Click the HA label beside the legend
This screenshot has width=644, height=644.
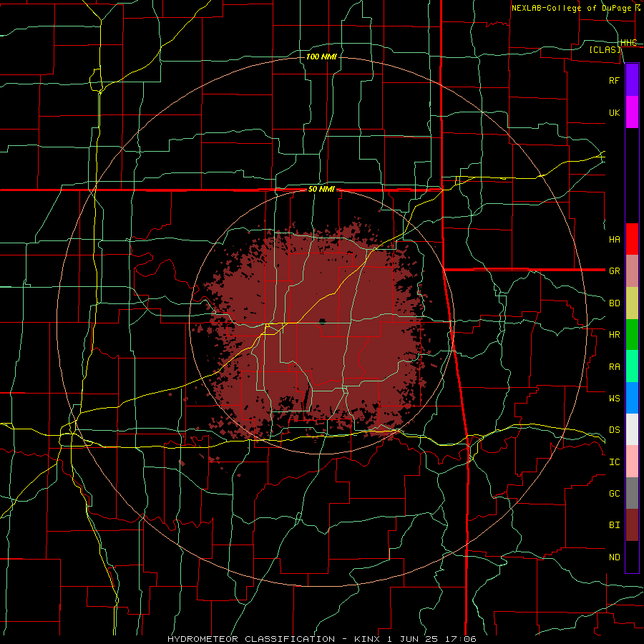pyautogui.click(x=614, y=240)
